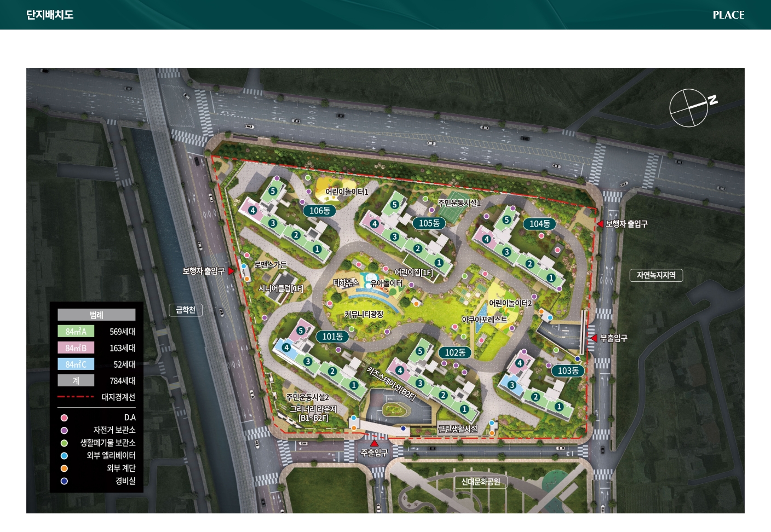Click the red arrow above 주출입구
The image size is (771, 532).
[374, 443]
